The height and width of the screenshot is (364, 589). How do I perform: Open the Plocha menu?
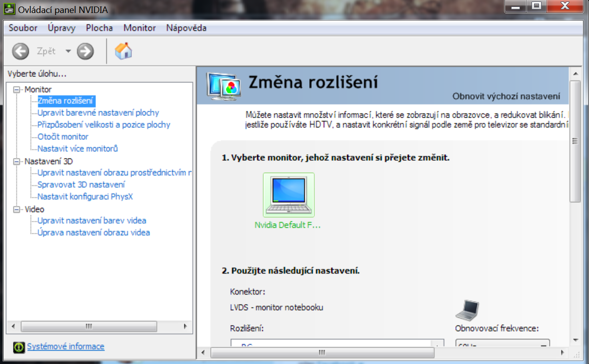pos(99,28)
